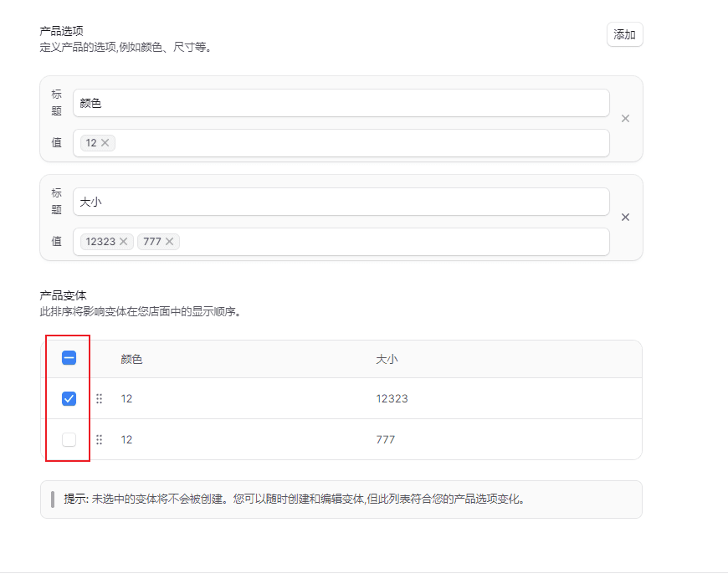The width and height of the screenshot is (728, 584).
Task: Remove the 12 value tag from 颜色
Action: pyautogui.click(x=105, y=143)
